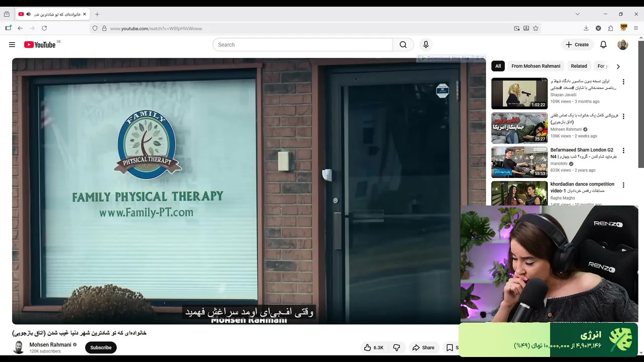Screen dimensions: 644x362
Task: Toggle picture-in-picture icon in the address bar
Action: (517, 28)
